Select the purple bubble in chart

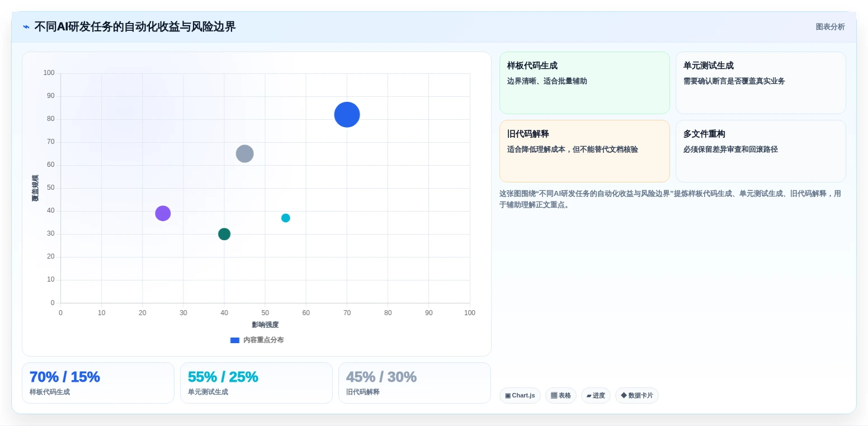163,213
